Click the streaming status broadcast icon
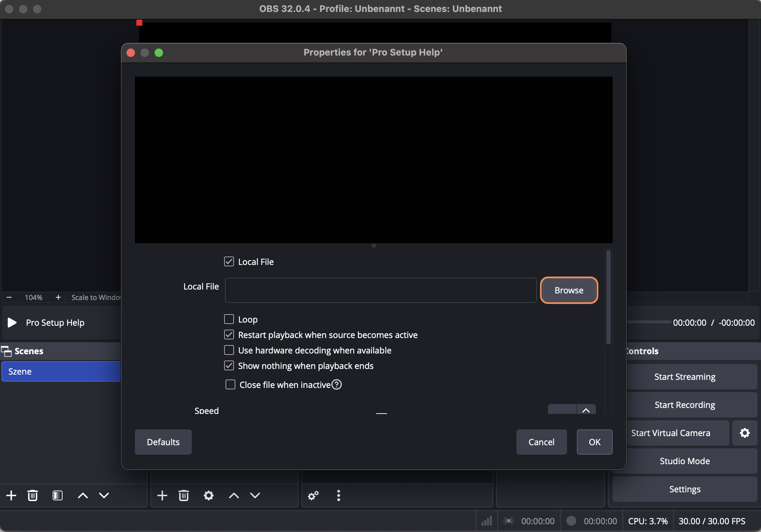Image resolution: width=761 pixels, height=532 pixels. pyautogui.click(x=509, y=521)
